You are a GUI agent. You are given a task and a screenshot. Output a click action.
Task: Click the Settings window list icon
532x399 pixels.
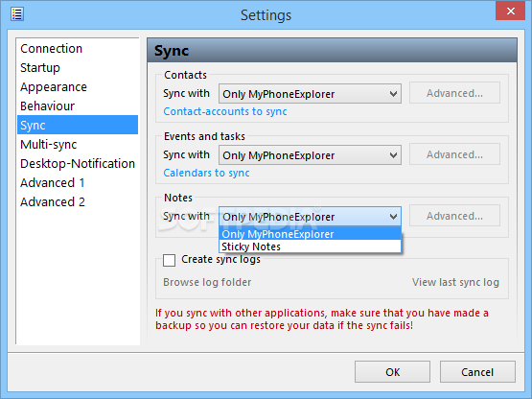click(16, 14)
